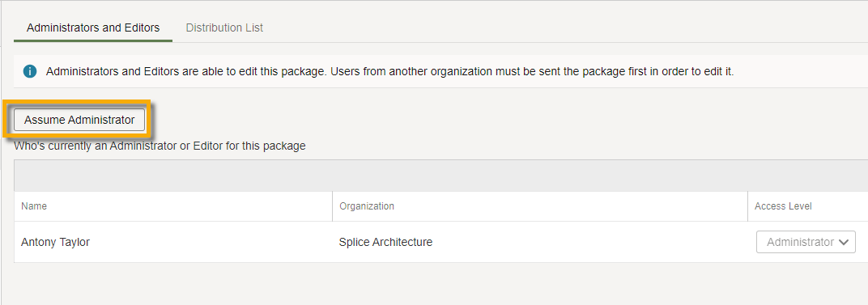Click the chevron arrow on Administrator dropdown
The width and height of the screenshot is (868, 305).
point(844,242)
